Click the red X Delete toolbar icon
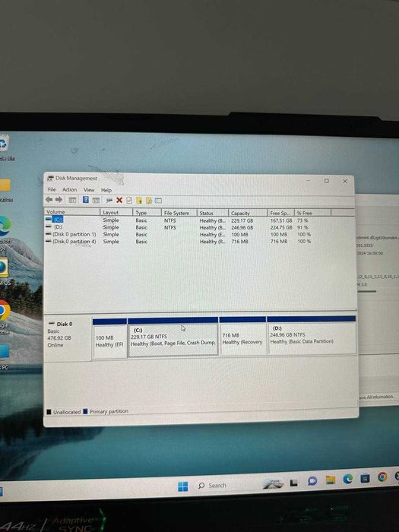This screenshot has height=532, width=399. (119, 200)
